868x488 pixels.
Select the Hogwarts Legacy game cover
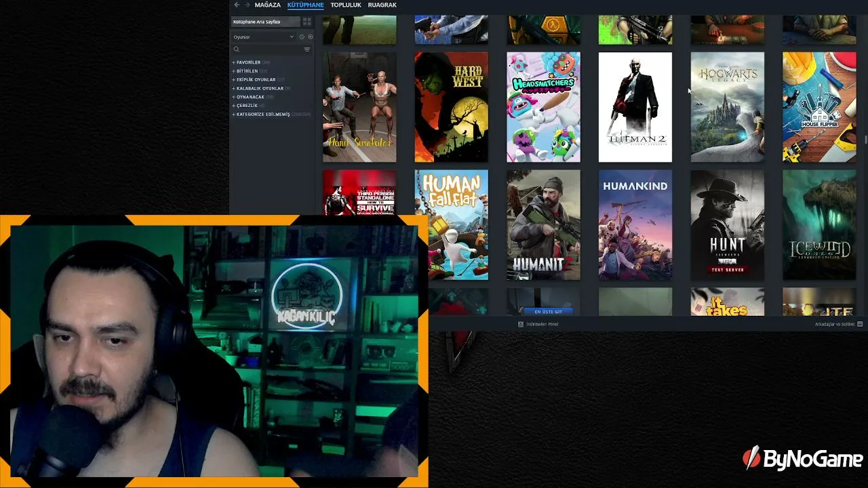[728, 107]
